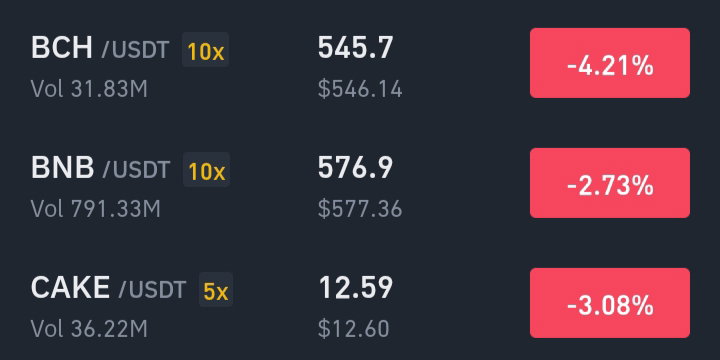The height and width of the screenshot is (360, 720).
Task: Tap the BCH 10x leverage badge
Action: 206,50
